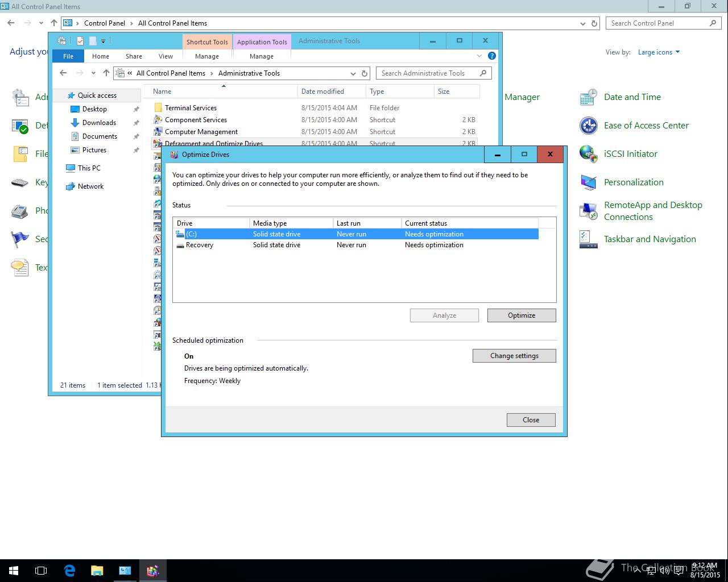The image size is (728, 582).
Task: Click the Administrative Tools gear icon in Control Panel
Action: pos(20,97)
